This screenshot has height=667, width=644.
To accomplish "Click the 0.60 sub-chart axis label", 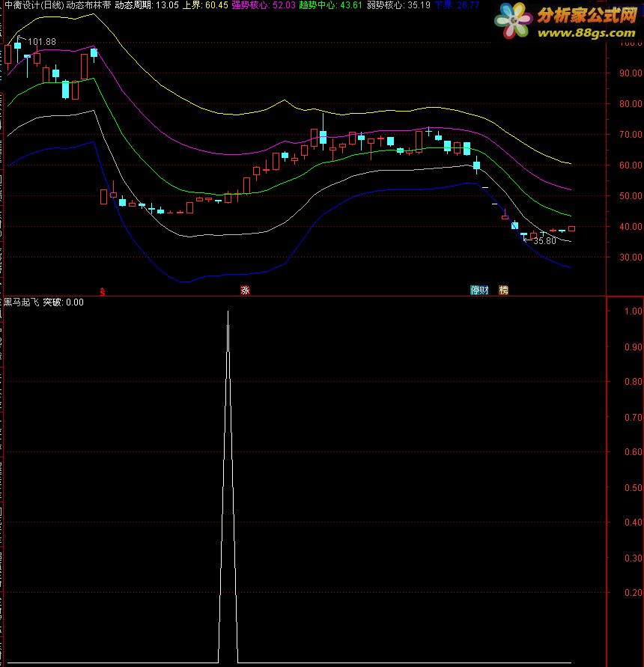I will pos(633,451).
